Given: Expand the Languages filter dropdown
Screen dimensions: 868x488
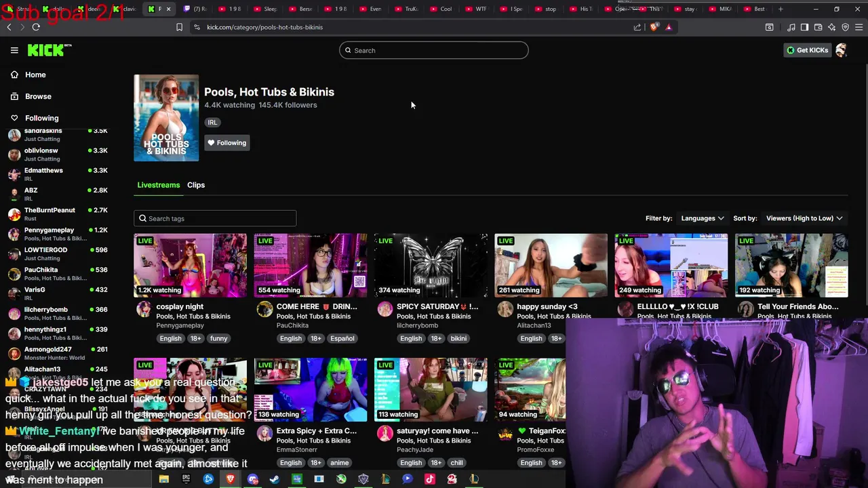Looking at the screenshot, I should [x=703, y=218].
